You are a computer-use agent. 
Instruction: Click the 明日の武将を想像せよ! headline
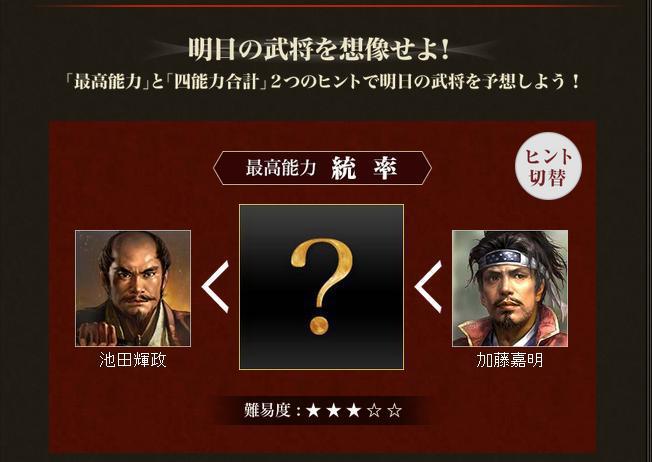[x=319, y=49]
